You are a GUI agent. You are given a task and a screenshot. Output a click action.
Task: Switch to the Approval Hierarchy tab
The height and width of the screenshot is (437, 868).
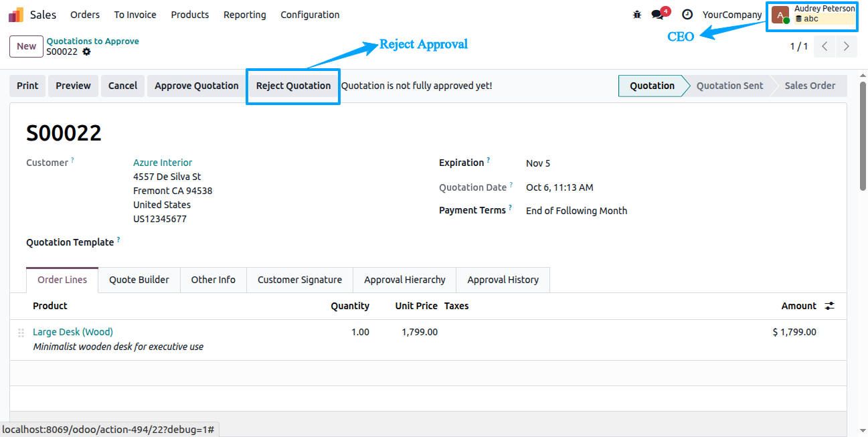tap(404, 280)
